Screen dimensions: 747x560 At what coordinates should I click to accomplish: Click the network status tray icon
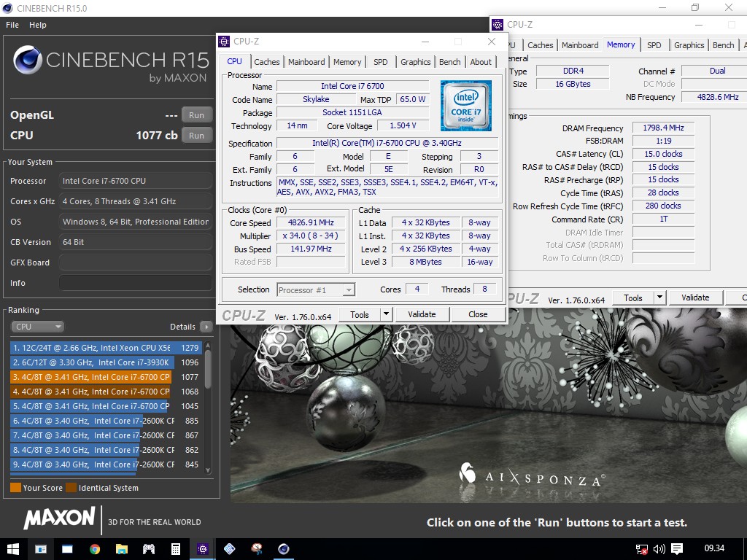click(642, 549)
